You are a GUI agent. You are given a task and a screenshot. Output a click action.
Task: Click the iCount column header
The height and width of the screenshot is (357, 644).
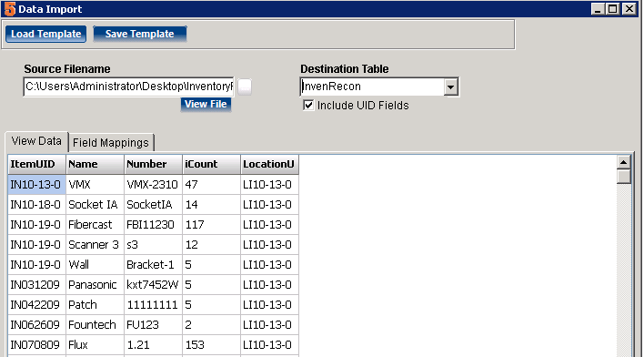pyautogui.click(x=212, y=164)
